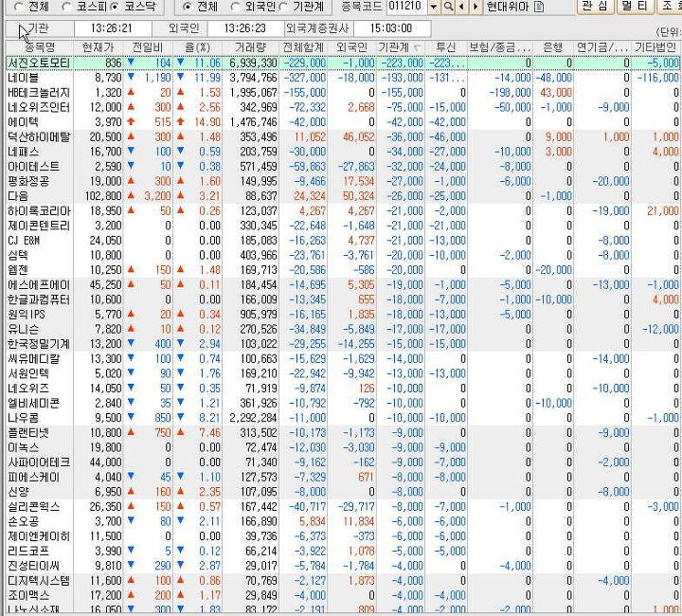Click the partially visible 조회 button
The height and width of the screenshot is (616, 682).
click(x=668, y=7)
